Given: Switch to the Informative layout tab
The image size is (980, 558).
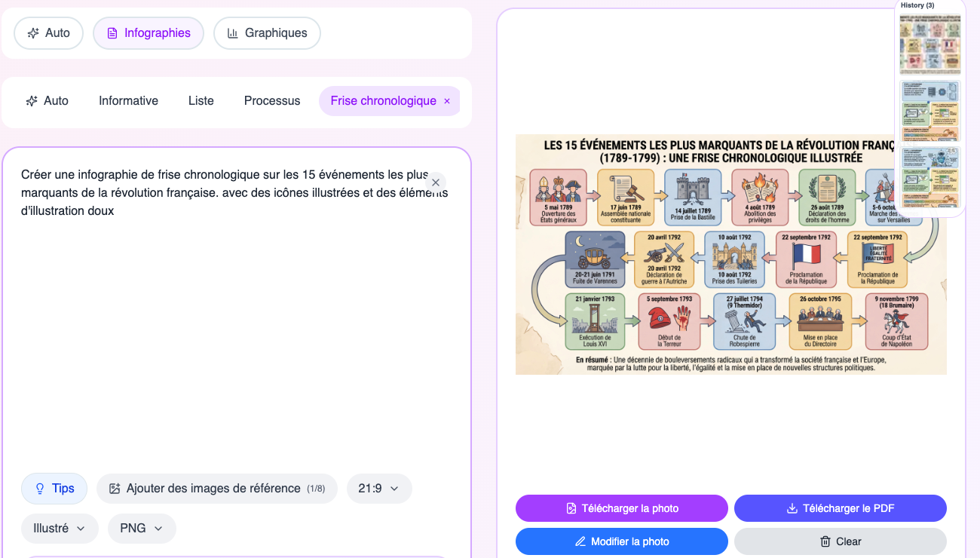Looking at the screenshot, I should 128,101.
